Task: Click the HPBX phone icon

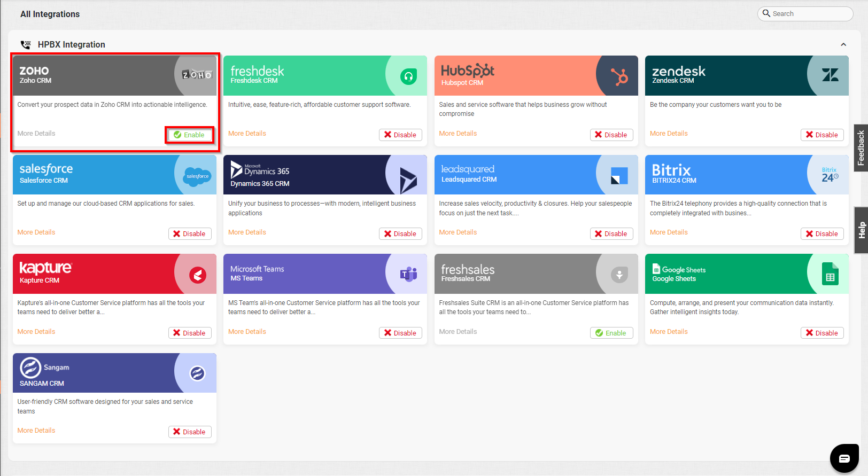Action: (x=26, y=44)
